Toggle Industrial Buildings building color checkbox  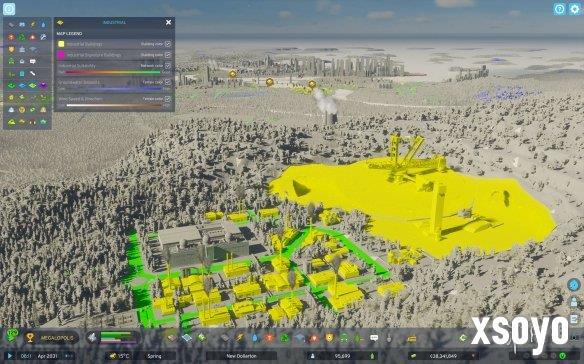click(168, 44)
